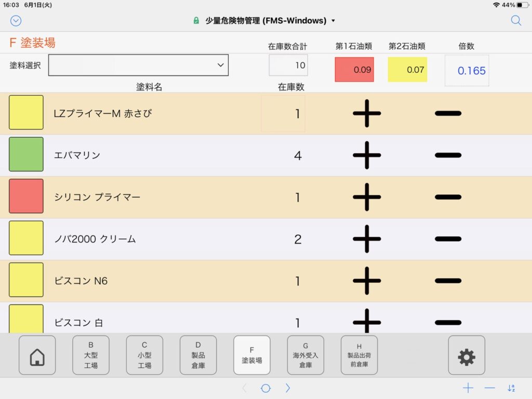Decrease シリコン プライマー stock with minus icon
The height and width of the screenshot is (399, 532).
[448, 197]
